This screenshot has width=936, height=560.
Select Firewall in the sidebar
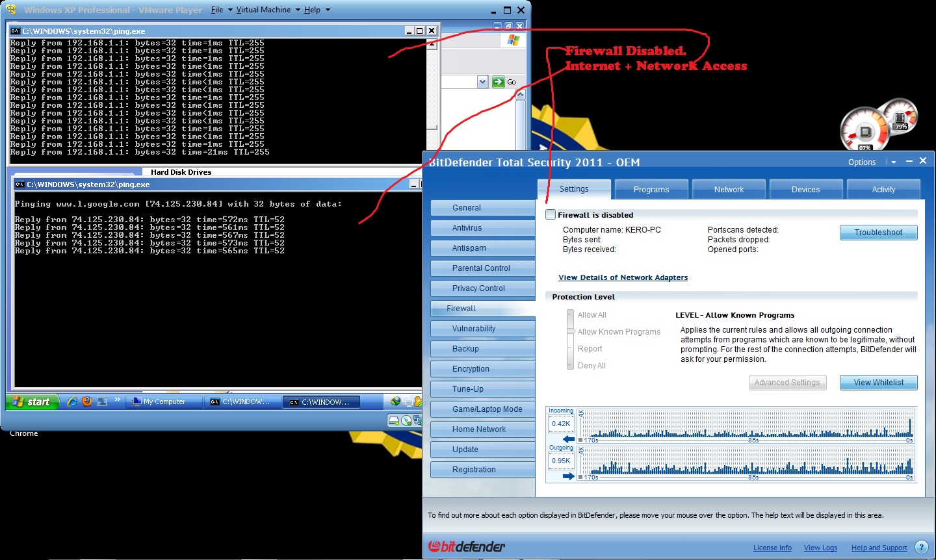point(482,309)
